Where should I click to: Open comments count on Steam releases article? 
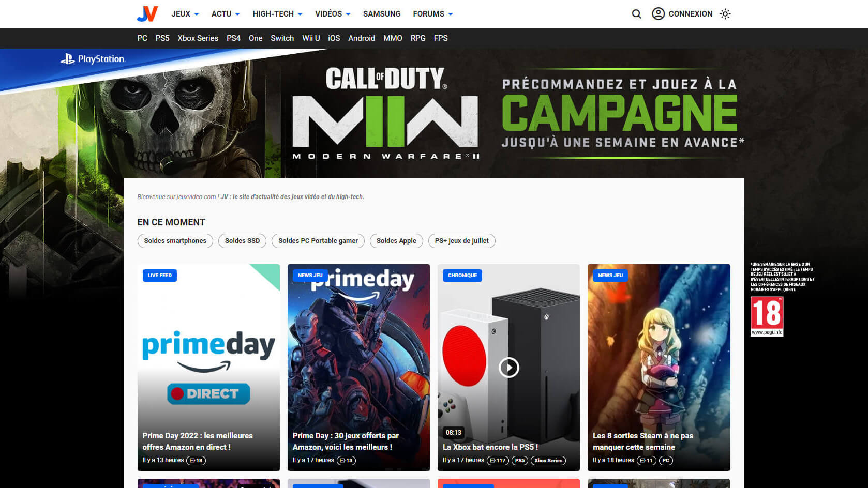pos(646,460)
